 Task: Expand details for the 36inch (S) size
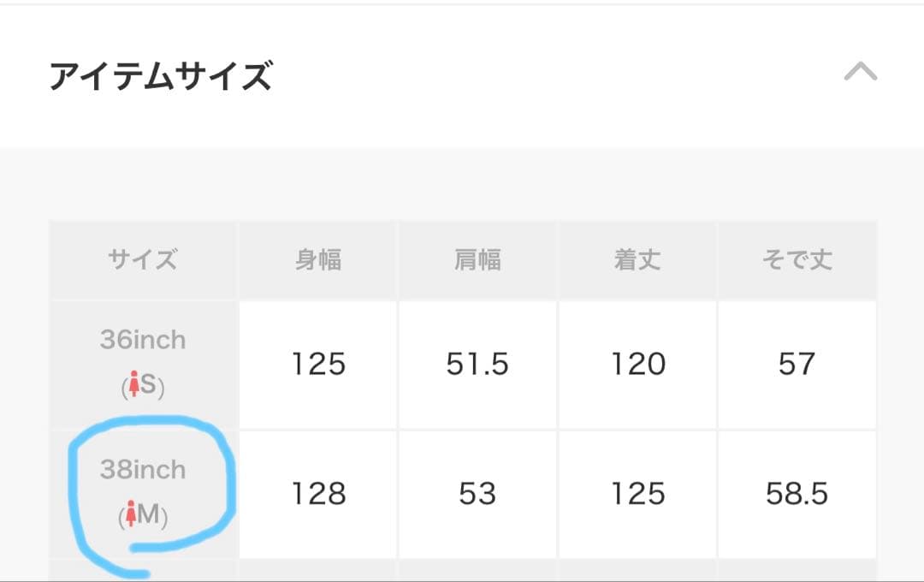(x=142, y=363)
